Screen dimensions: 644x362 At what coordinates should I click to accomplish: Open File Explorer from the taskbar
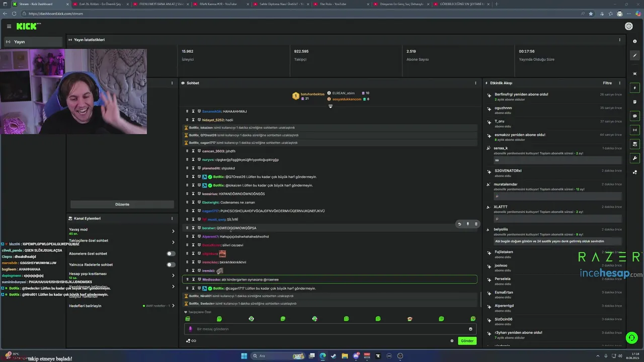tap(345, 356)
